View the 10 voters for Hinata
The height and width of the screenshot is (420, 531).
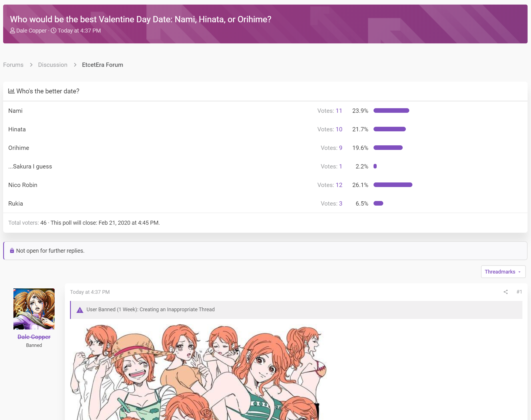(339, 129)
